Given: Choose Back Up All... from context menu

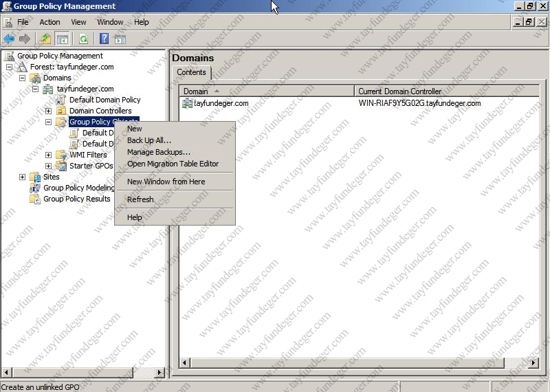Looking at the screenshot, I should pos(175,140).
